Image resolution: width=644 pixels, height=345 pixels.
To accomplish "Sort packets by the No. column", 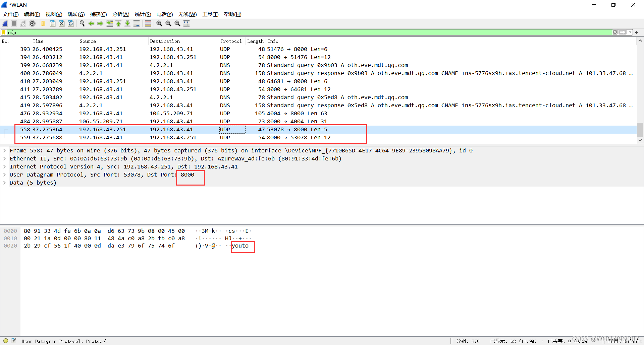I will (15, 41).
